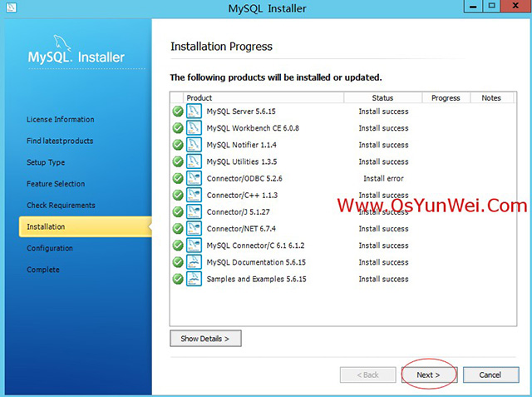
Task: Click the product icon for MySQL Connector/C 6.1
Action: coord(194,246)
